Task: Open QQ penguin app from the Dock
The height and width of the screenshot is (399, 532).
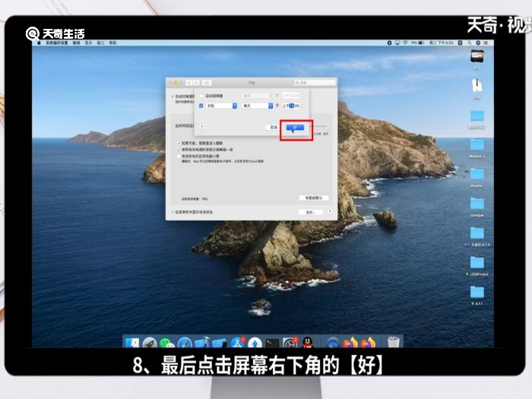Action: pyautogui.click(x=307, y=343)
